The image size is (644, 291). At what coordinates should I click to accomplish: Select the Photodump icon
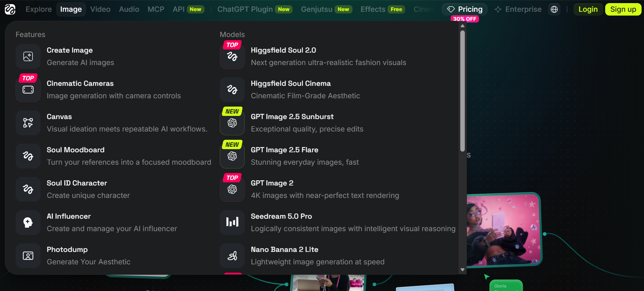tap(28, 256)
